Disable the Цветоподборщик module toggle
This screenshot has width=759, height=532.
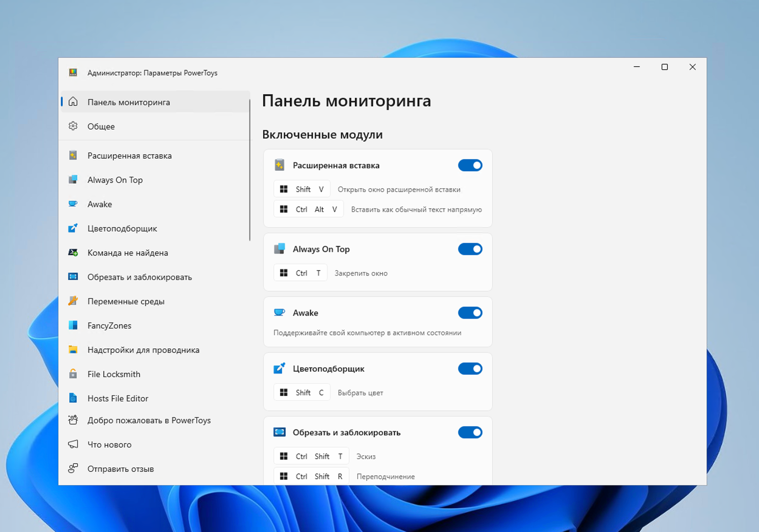point(470,369)
